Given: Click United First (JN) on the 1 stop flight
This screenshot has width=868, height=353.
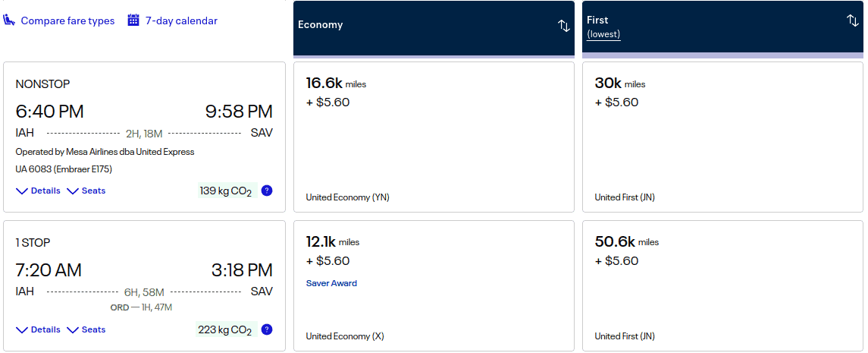Looking at the screenshot, I should [625, 336].
